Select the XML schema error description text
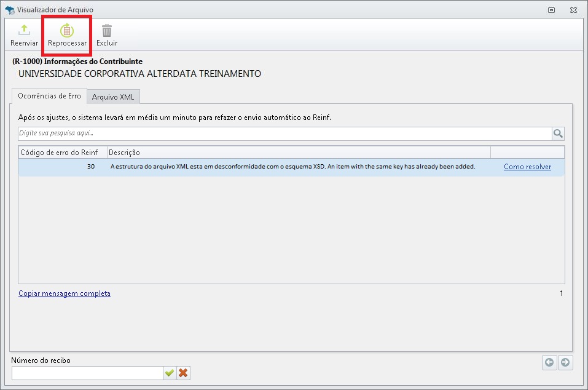588x390 pixels. point(292,167)
